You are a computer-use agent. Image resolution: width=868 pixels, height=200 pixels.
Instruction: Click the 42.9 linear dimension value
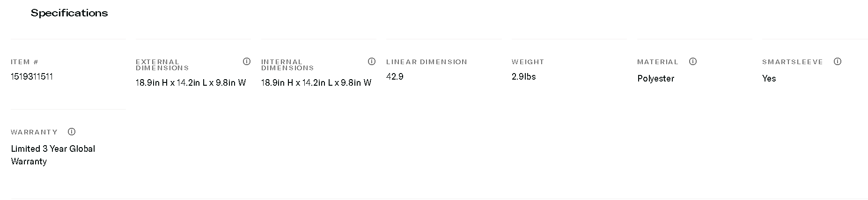click(x=395, y=76)
